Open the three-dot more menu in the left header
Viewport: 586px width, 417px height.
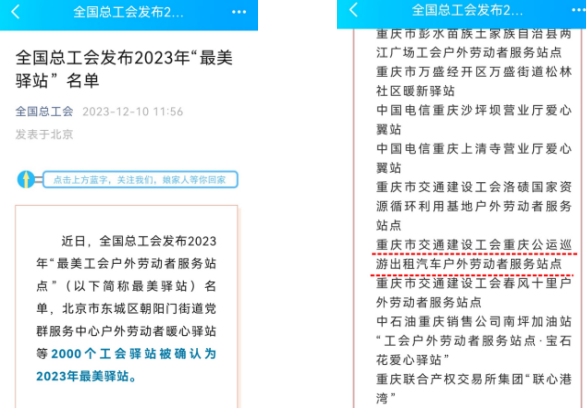239,12
